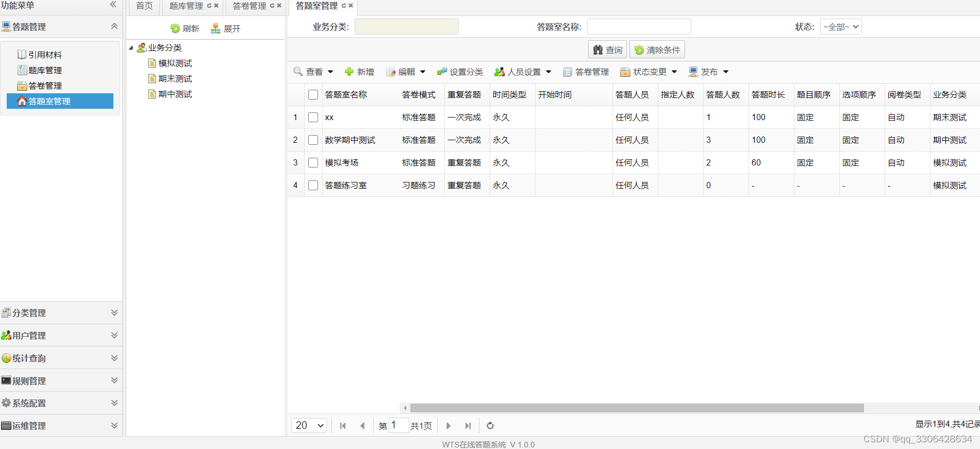Image resolution: width=980 pixels, height=449 pixels.
Task: Expand the 统计查询 accordion section
Action: [x=114, y=358]
